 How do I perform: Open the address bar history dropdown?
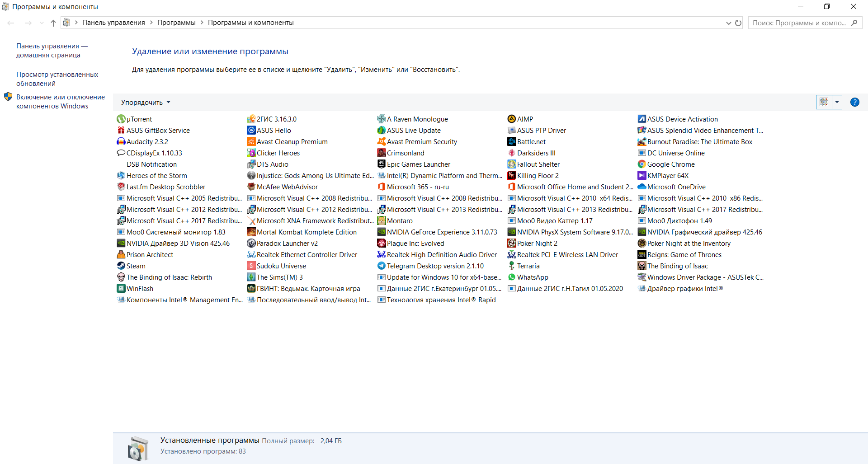tap(728, 23)
